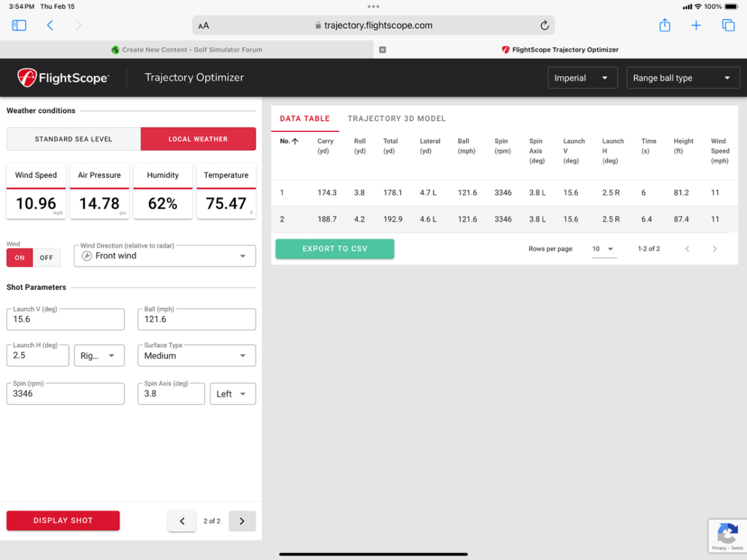Open the AA reader view menu
The image size is (747, 560).
[x=204, y=26]
